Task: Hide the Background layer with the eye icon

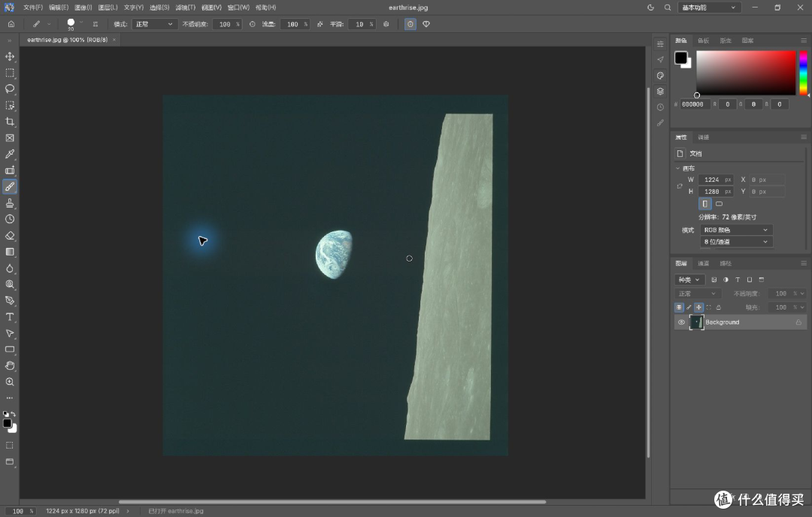Action: point(681,322)
